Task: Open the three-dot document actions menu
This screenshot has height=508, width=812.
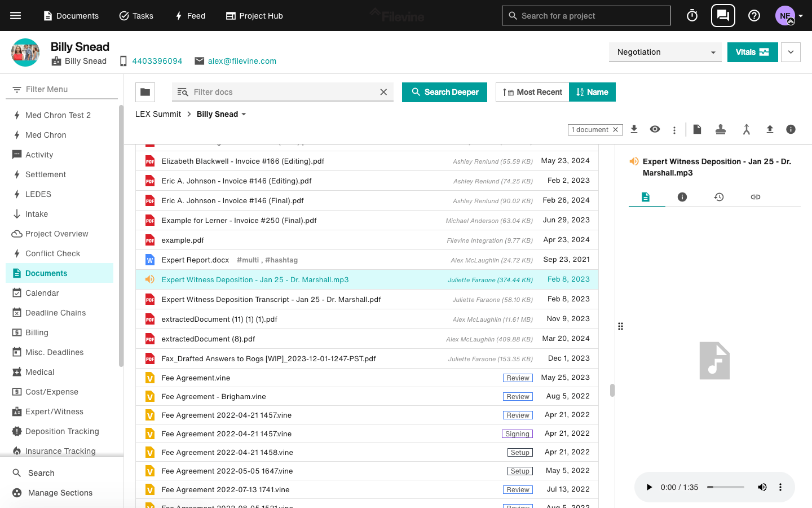Action: (x=674, y=130)
